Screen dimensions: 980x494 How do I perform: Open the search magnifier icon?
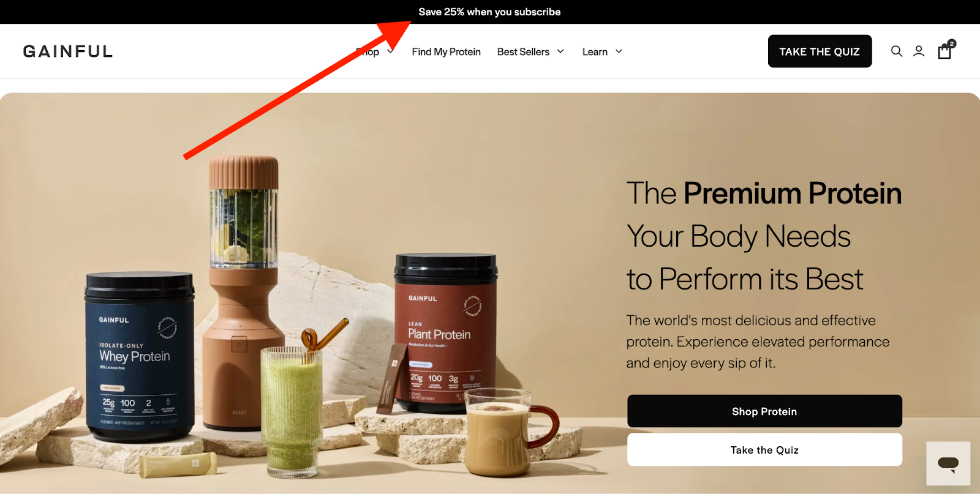tap(897, 51)
